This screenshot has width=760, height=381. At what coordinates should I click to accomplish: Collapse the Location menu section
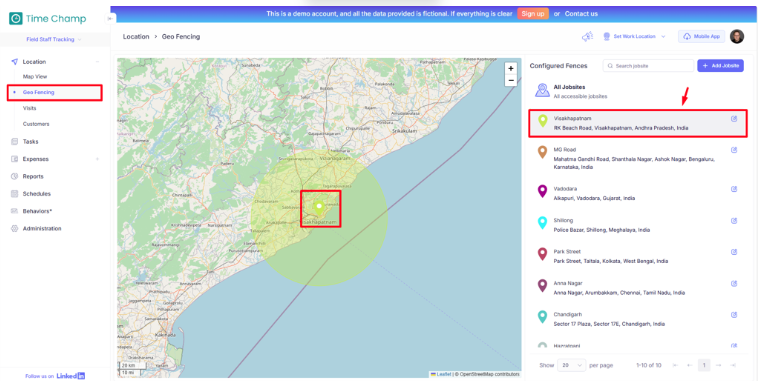pyautogui.click(x=97, y=62)
